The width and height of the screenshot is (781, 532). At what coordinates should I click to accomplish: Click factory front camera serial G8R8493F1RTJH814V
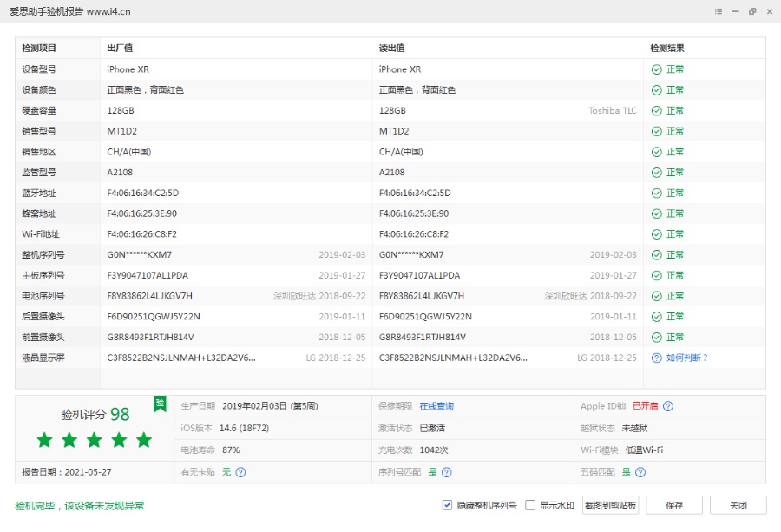[150, 338]
